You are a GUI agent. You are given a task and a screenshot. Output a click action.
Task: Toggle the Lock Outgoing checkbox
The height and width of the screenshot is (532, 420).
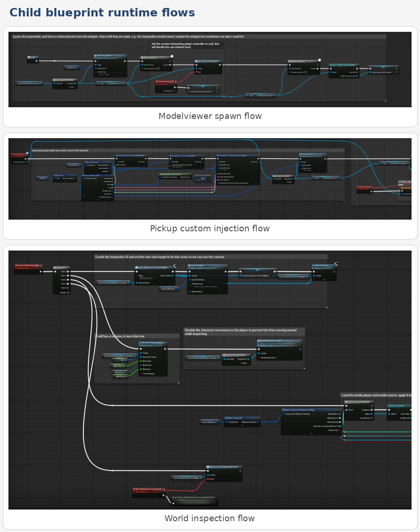click(141, 374)
